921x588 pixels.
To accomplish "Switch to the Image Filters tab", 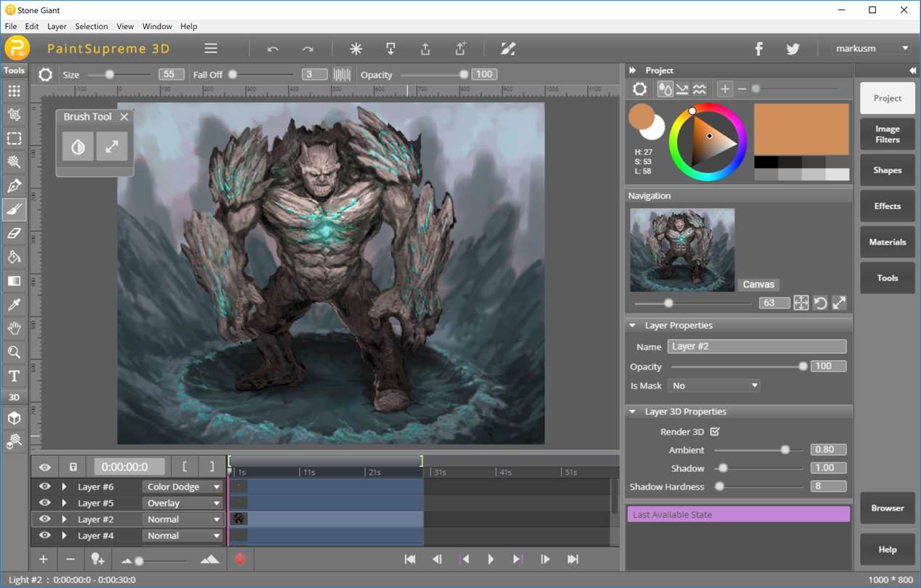I will coord(887,134).
